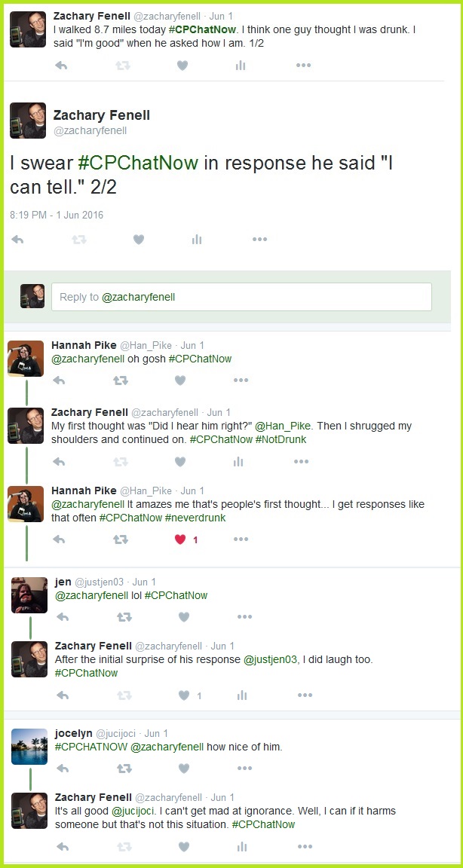Click the Reply to @zacharyfenell input box

coord(241,297)
